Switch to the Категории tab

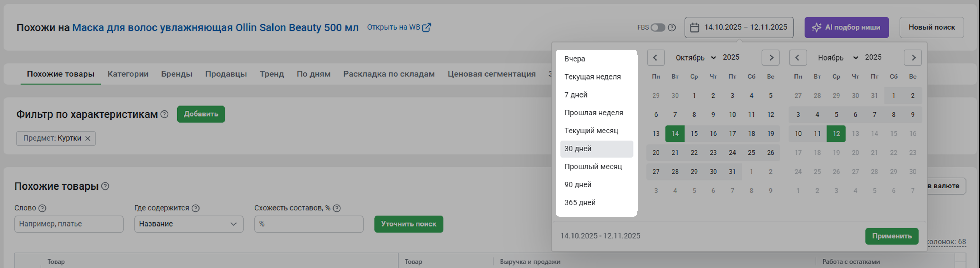click(x=128, y=74)
